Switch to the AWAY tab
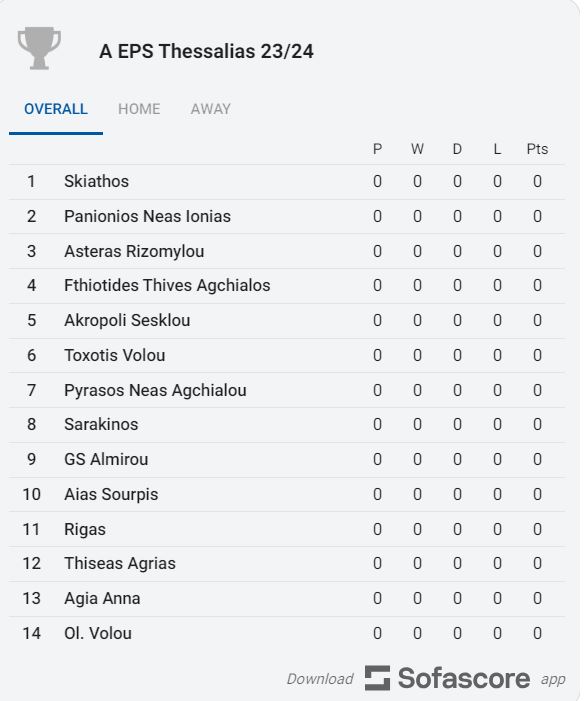Image resolution: width=586 pixels, height=701 pixels. pos(211,109)
